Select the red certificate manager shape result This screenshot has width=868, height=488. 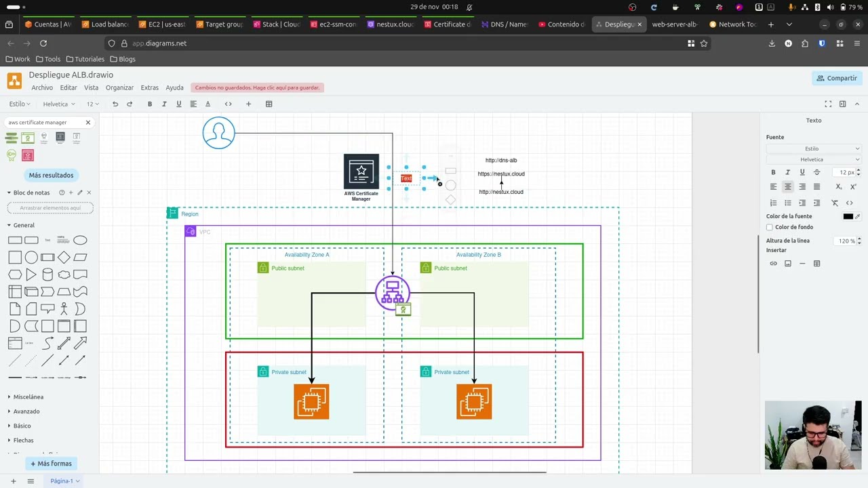[28, 155]
